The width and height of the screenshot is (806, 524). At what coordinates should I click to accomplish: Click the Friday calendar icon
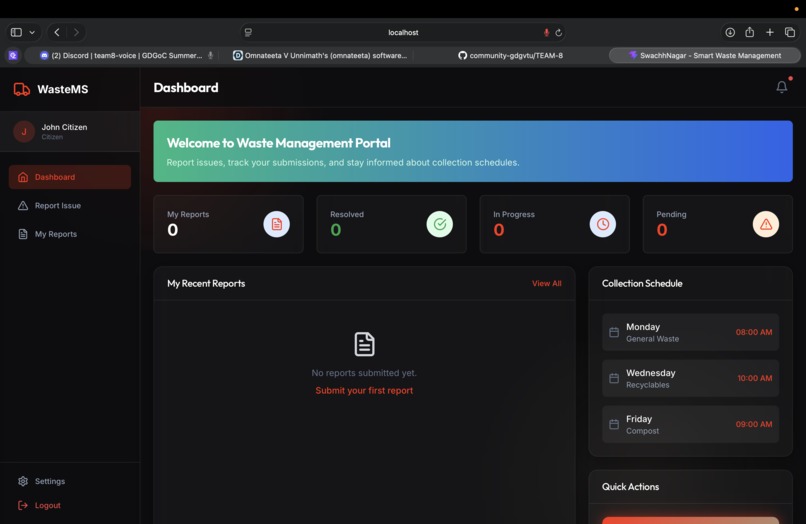(x=614, y=424)
